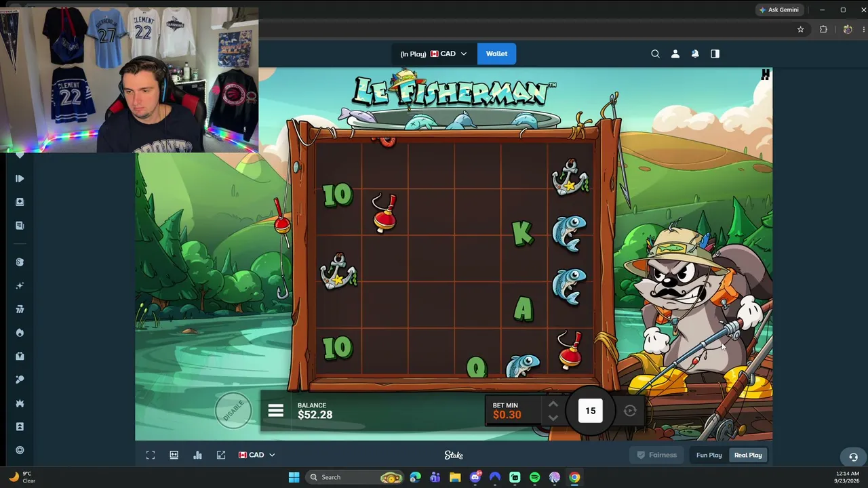Switch to Fun Play mode
Viewport: 868px width, 488px height.
(x=709, y=455)
